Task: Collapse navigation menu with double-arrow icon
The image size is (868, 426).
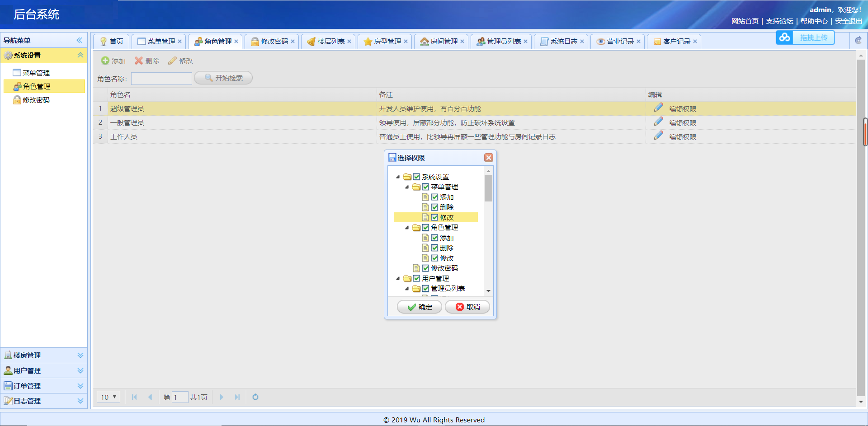Action: tap(80, 40)
